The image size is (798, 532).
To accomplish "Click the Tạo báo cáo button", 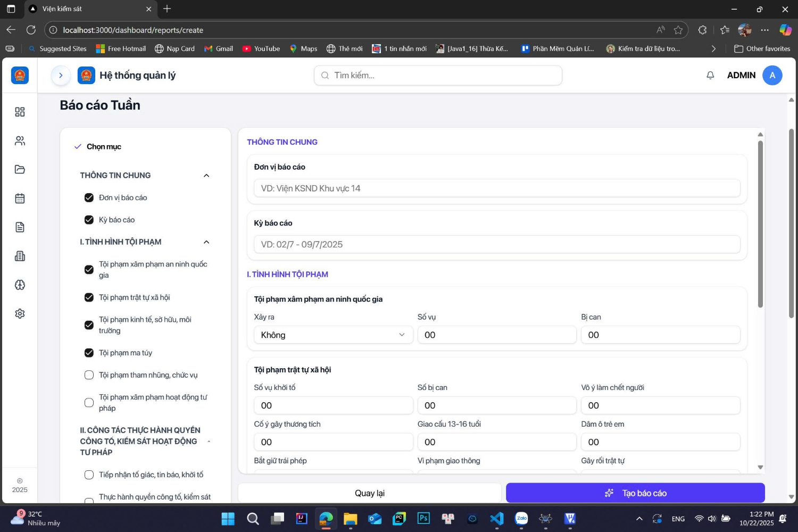I will tap(635, 493).
